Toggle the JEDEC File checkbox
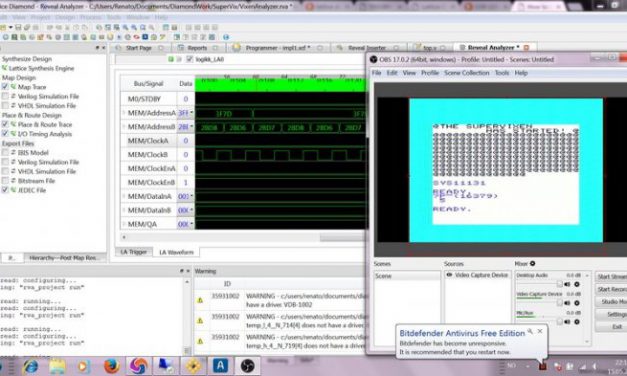Image resolution: width=627 pixels, height=376 pixels. pos(5,190)
